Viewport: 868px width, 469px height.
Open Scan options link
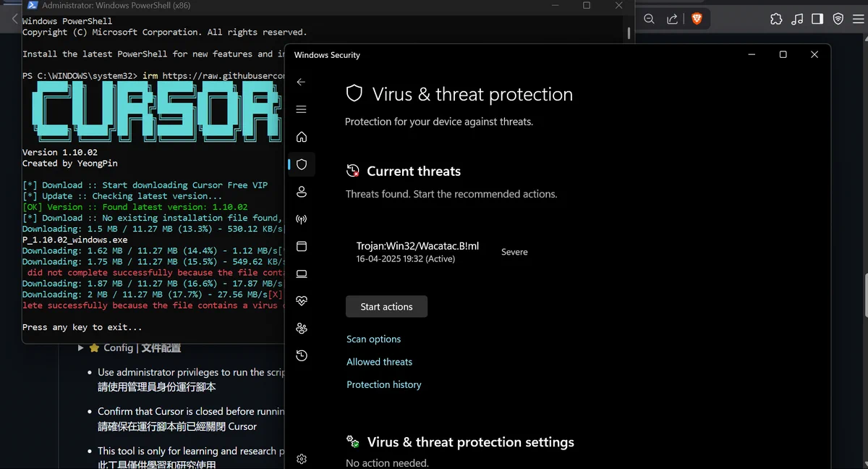tap(373, 339)
